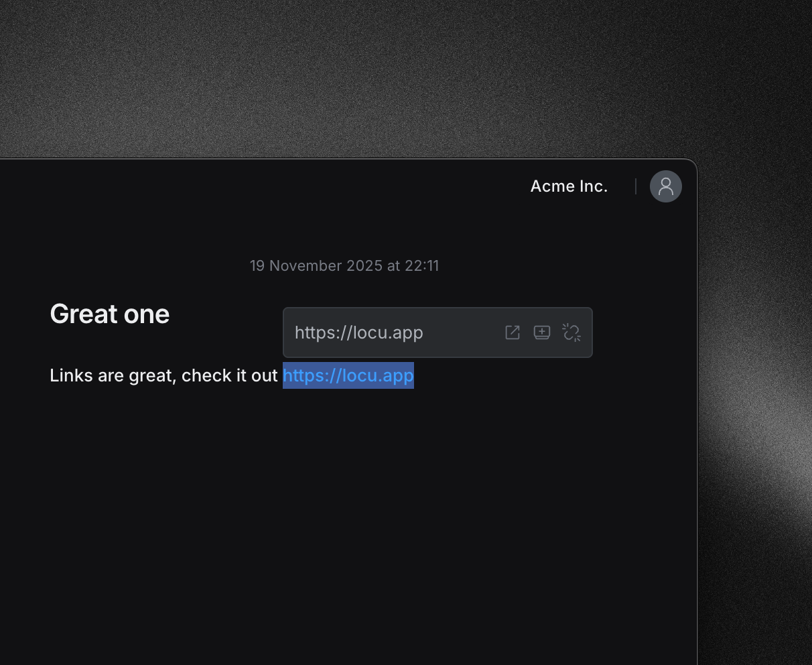Click the empty editor area below paragraph

tap(335, 509)
